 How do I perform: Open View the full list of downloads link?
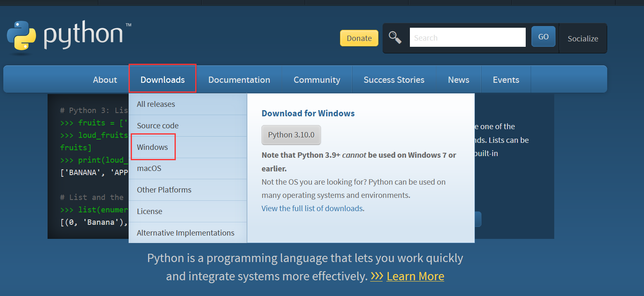312,208
